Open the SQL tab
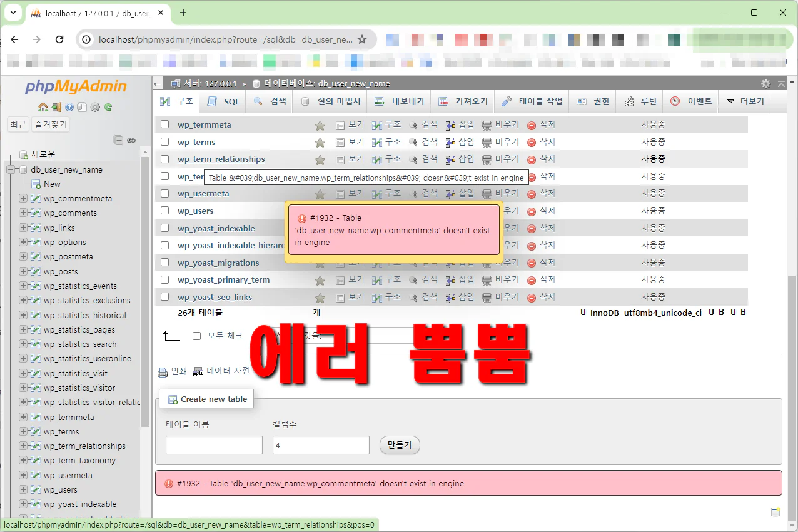 (x=223, y=101)
